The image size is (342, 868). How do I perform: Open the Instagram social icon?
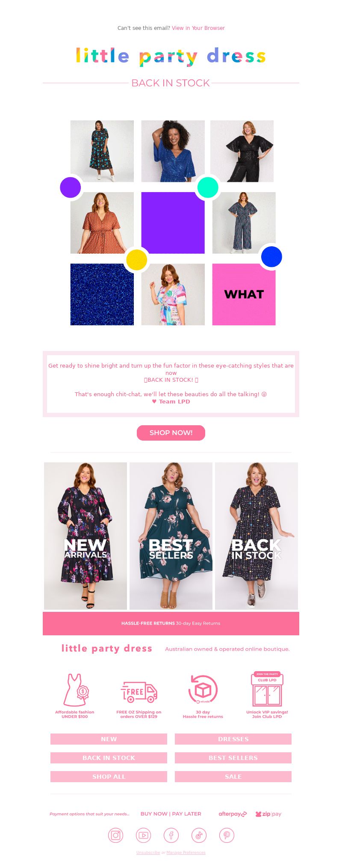(x=115, y=835)
